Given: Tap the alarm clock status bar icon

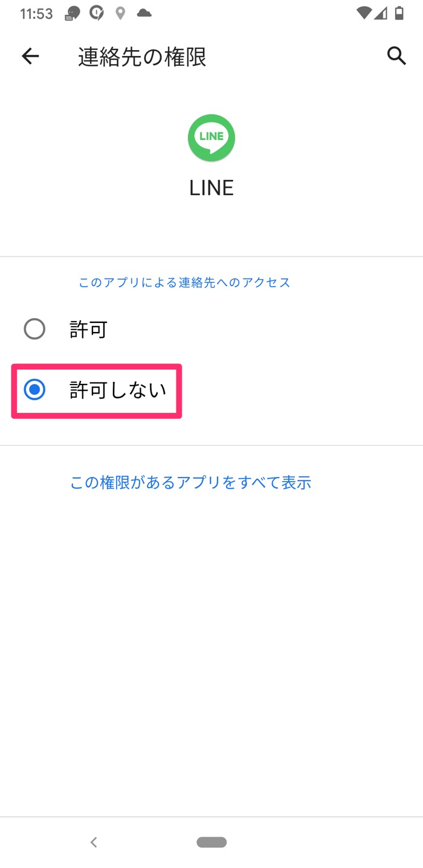Looking at the screenshot, I should point(97,12).
